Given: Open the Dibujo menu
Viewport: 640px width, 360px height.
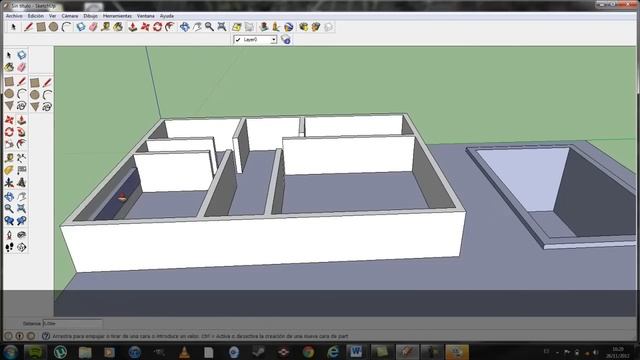Looking at the screenshot, I should point(91,16).
